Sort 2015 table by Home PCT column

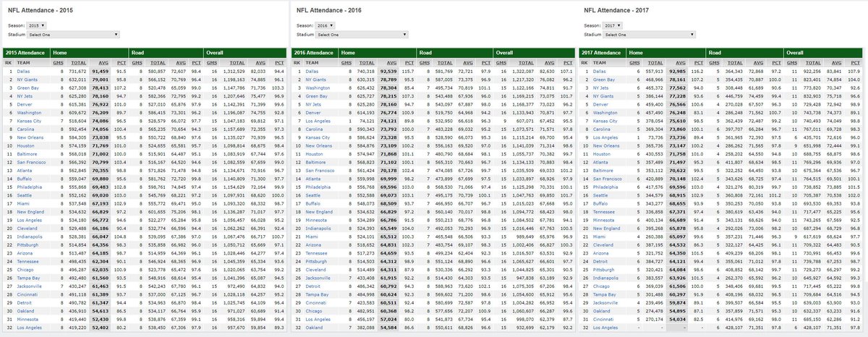click(120, 63)
